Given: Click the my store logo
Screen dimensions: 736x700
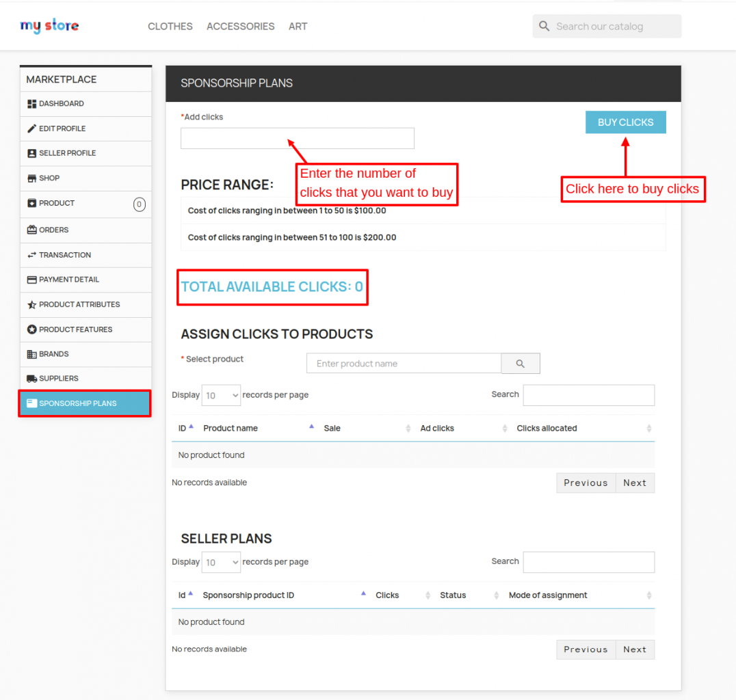Looking at the screenshot, I should click(x=49, y=26).
